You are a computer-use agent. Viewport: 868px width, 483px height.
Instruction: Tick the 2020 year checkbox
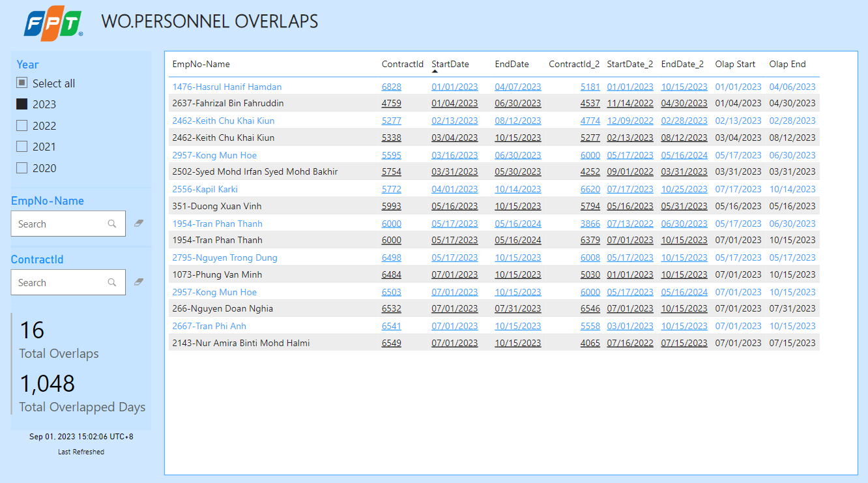tap(22, 168)
